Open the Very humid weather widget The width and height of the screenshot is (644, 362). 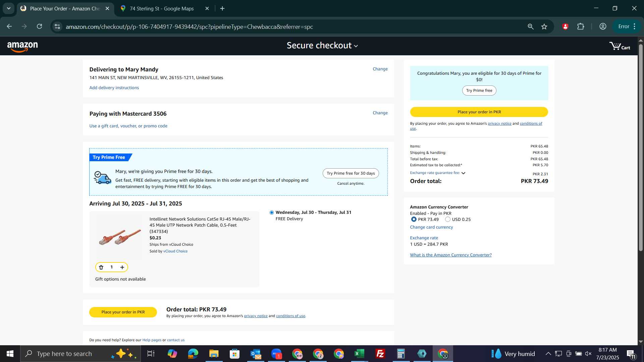pos(513,354)
